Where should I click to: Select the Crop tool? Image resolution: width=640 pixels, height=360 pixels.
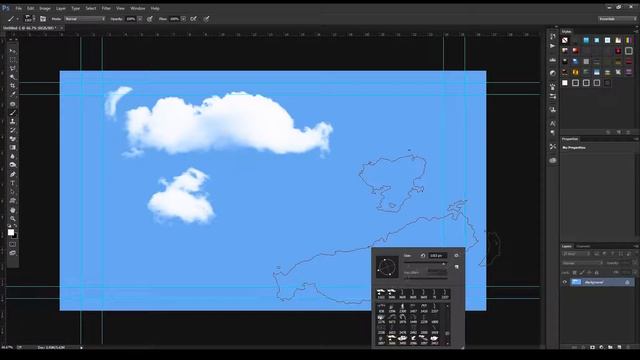(13, 86)
